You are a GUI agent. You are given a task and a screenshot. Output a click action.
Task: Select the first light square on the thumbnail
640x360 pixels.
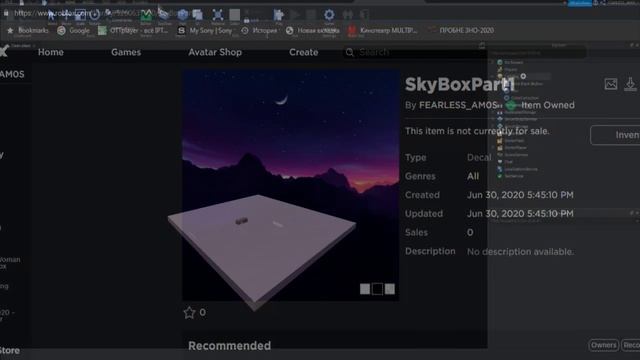click(x=365, y=289)
